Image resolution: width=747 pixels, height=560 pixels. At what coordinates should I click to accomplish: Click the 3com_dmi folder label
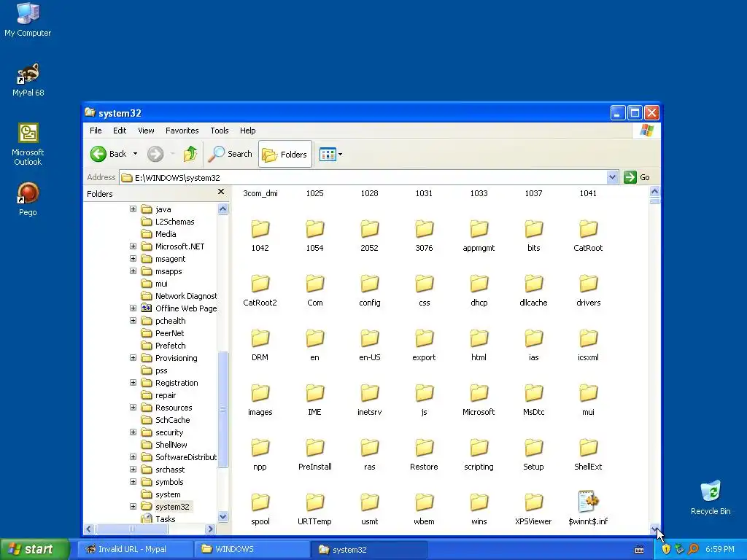(x=260, y=193)
